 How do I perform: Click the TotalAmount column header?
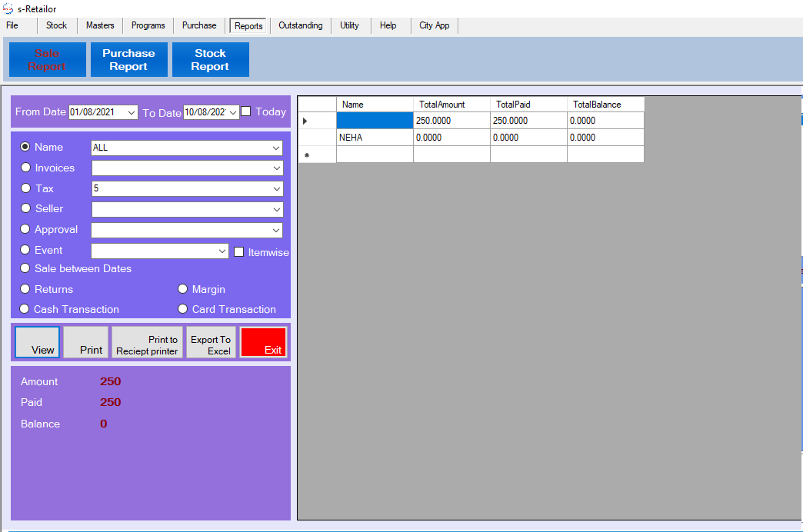[x=451, y=105]
